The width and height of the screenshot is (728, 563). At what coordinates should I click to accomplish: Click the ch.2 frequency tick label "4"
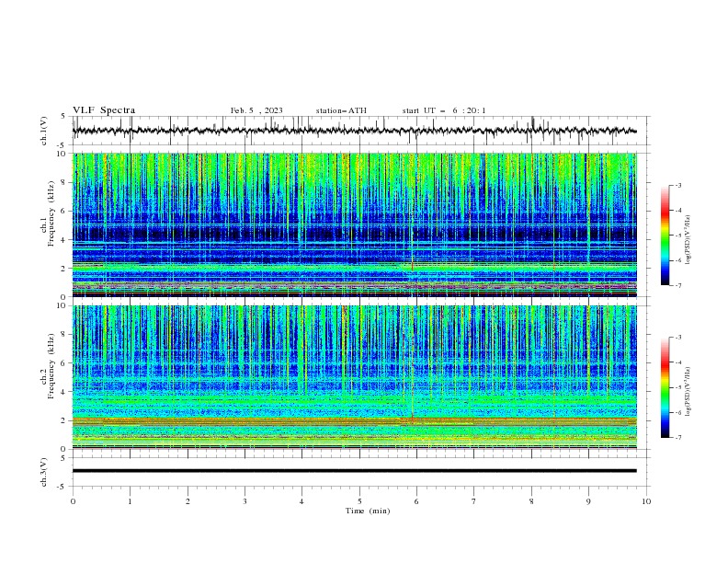coord(63,392)
